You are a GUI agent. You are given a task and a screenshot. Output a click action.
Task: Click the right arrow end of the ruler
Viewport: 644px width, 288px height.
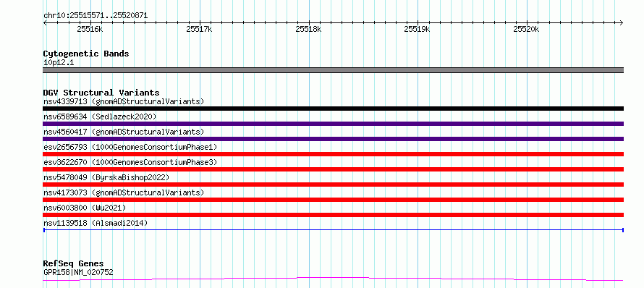click(x=622, y=22)
